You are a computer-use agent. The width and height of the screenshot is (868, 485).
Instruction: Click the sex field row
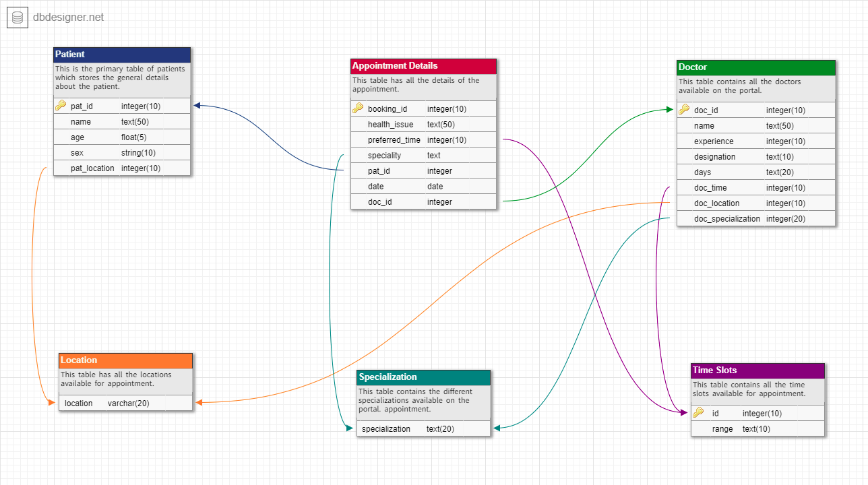click(x=122, y=152)
